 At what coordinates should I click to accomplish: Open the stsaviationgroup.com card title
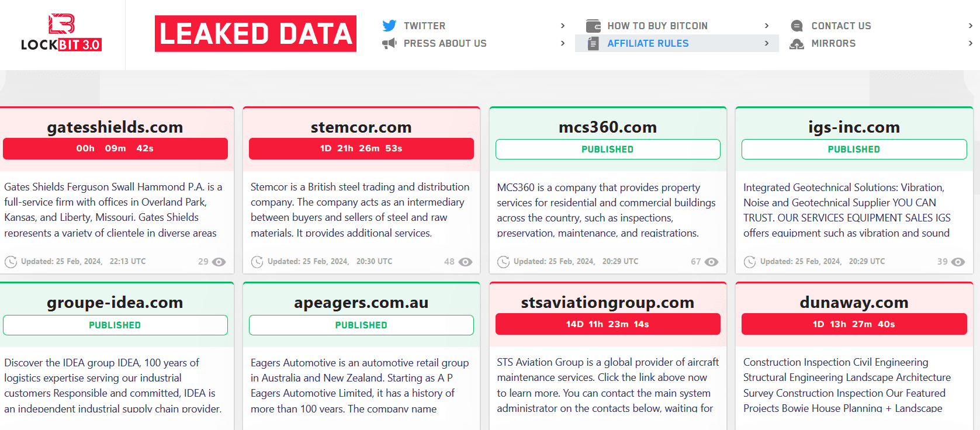coord(608,302)
